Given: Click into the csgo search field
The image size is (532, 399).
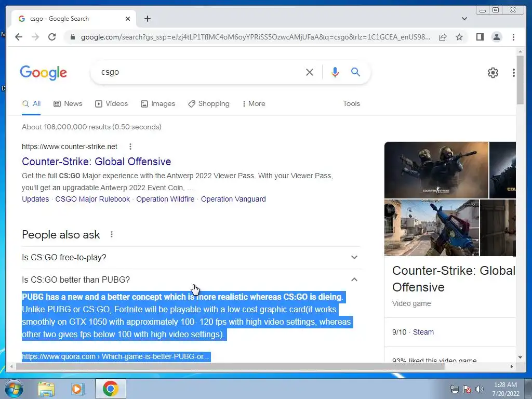Looking at the screenshot, I should 200,72.
